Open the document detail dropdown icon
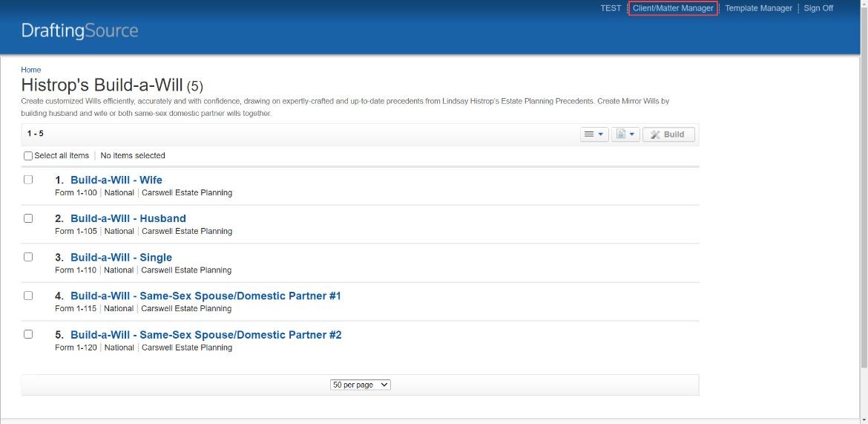The image size is (868, 424). pyautogui.click(x=625, y=134)
